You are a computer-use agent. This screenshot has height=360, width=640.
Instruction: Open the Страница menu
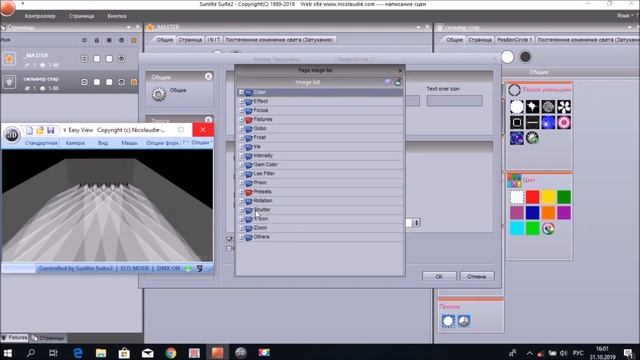click(x=81, y=16)
